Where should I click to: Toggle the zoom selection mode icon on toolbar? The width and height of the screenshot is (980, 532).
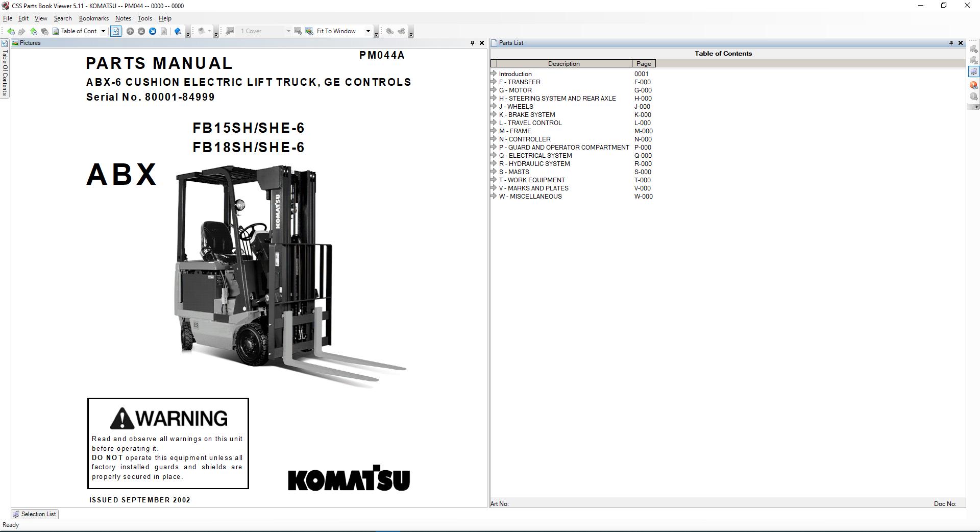click(116, 31)
